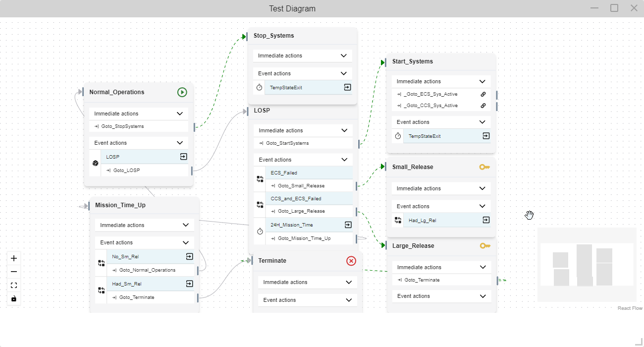Click the gold key icon on Large_Release
644x347 pixels.
[x=485, y=246]
